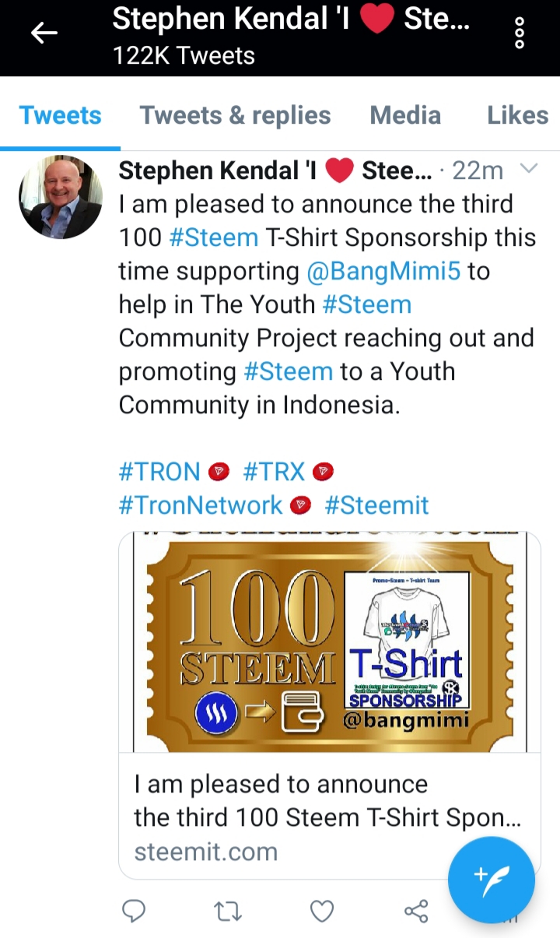The image size is (560, 938).
Task: Open the three-dot overflow menu
Action: click(520, 33)
